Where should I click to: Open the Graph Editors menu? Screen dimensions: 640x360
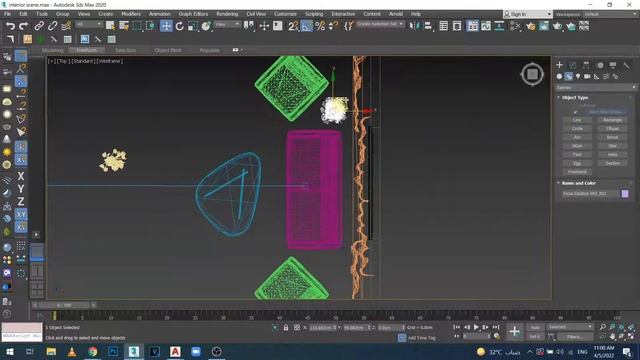pyautogui.click(x=193, y=14)
